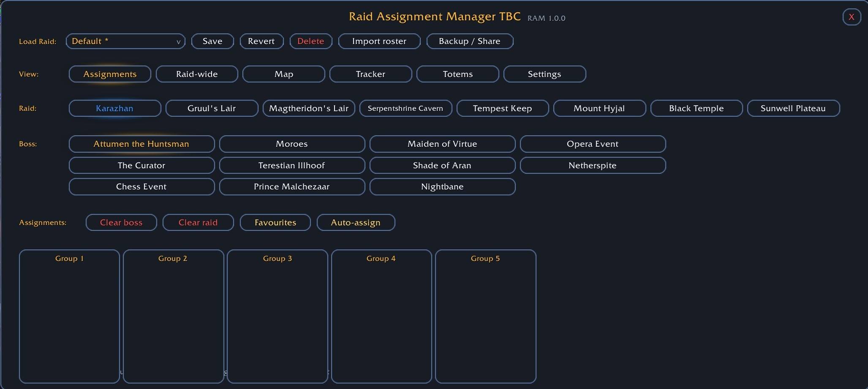Viewport: 868px width, 389px height.
Task: Run Auto-assign
Action: tap(356, 222)
